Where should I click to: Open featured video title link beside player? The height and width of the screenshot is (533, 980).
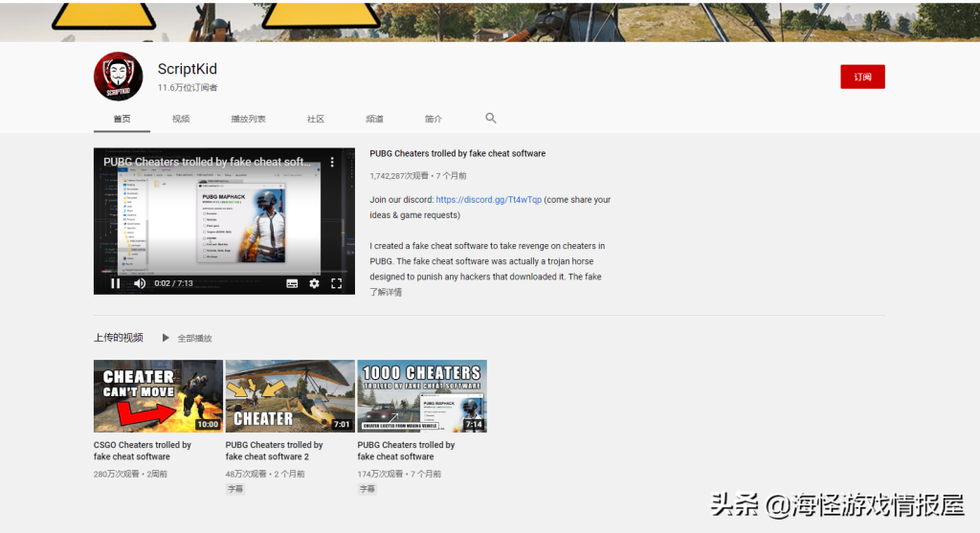pyautogui.click(x=457, y=154)
